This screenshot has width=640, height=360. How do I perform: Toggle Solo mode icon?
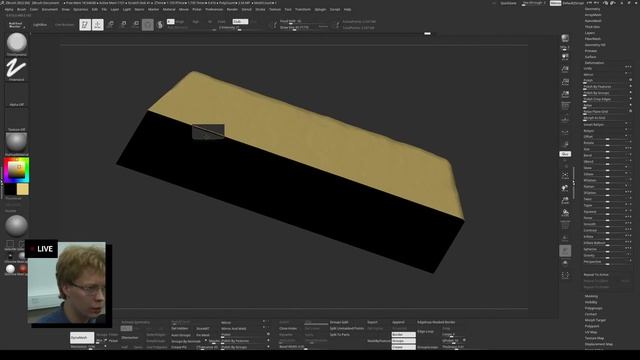coord(565,263)
